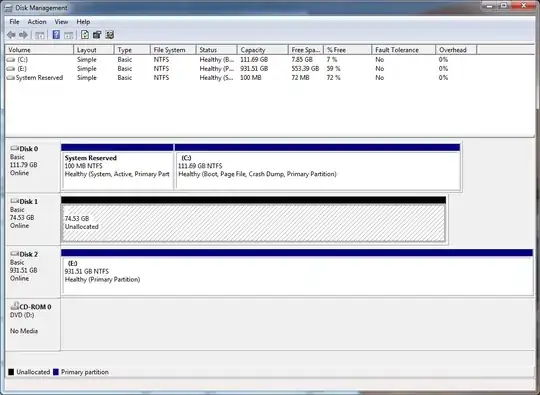540x395 pixels.
Task: Sort by the Capacity column header
Action: (263, 50)
